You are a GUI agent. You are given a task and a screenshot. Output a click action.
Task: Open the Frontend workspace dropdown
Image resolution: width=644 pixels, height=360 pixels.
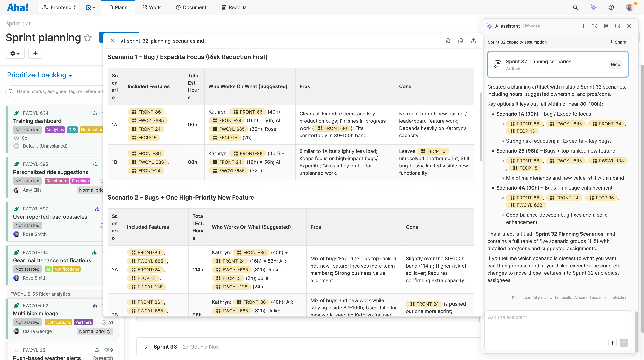click(x=59, y=7)
